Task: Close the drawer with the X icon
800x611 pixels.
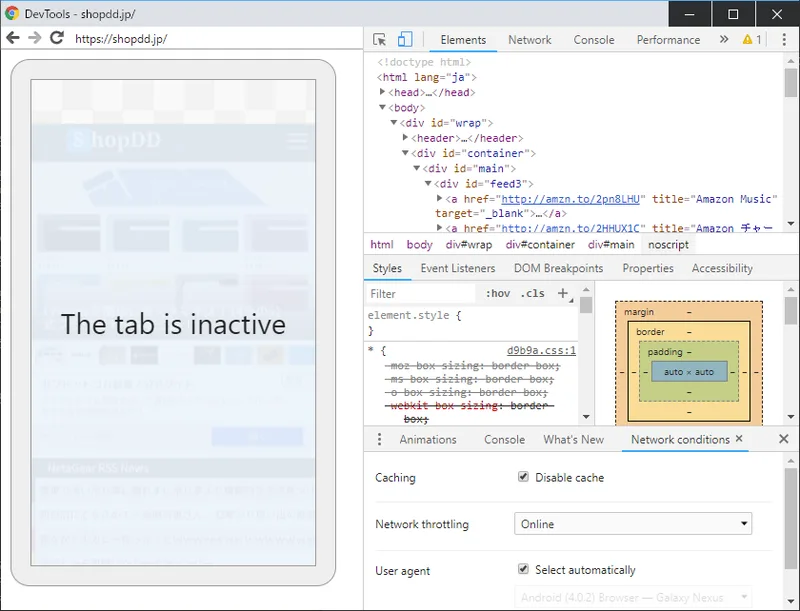Action: pos(785,439)
